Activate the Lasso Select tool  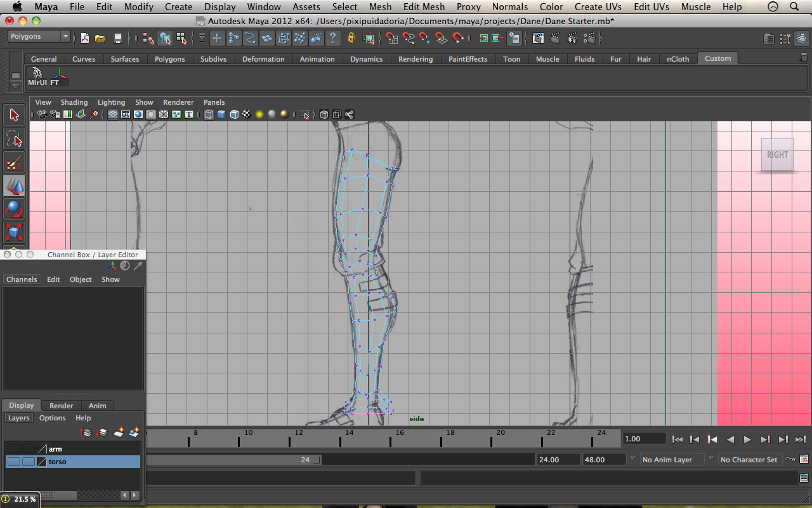pyautogui.click(x=14, y=138)
